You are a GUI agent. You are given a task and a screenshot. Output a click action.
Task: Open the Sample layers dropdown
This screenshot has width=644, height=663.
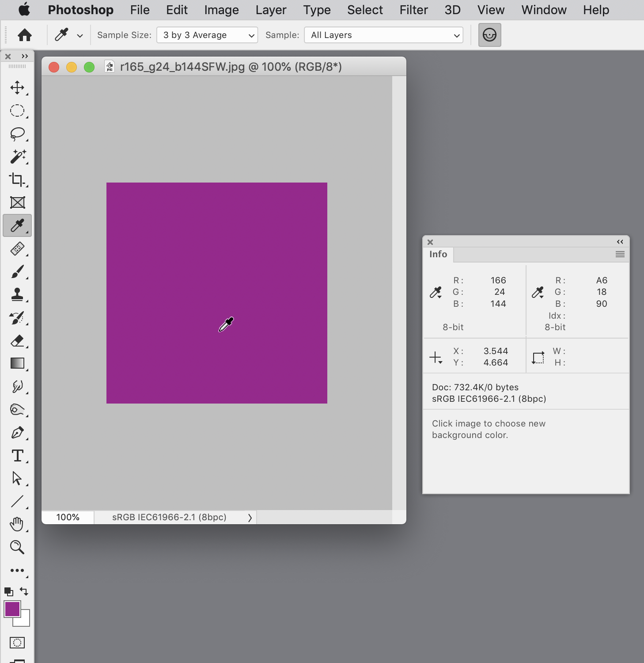click(x=383, y=35)
